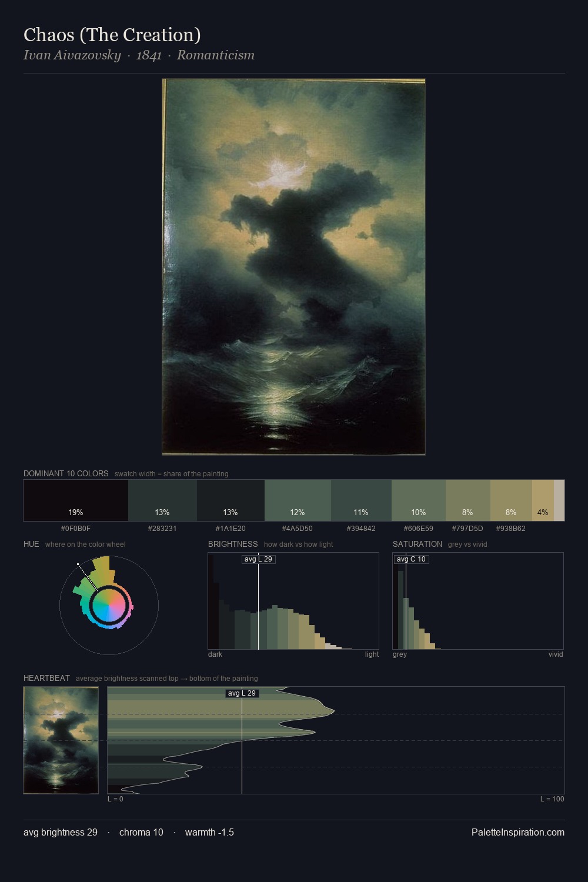This screenshot has width=588, height=882.
Task: Click the heartbeat brightness profile chart
Action: (336, 740)
